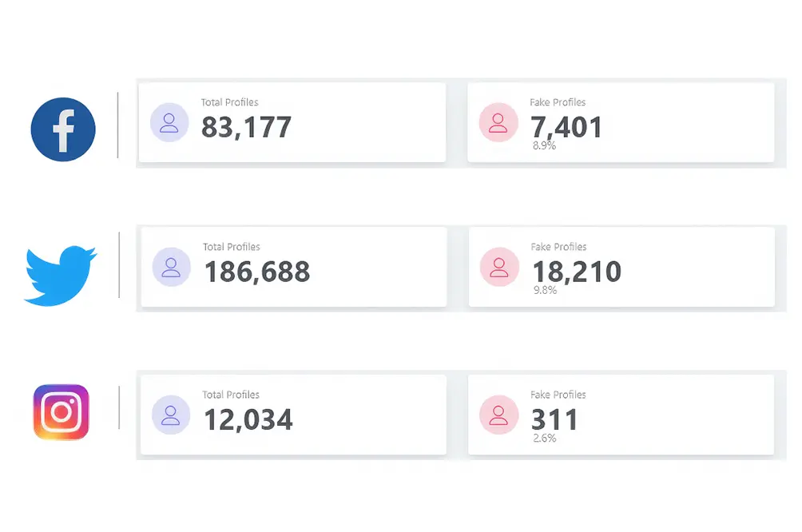
Task: Open the Facebook total count 83,177
Action: pyautogui.click(x=246, y=127)
